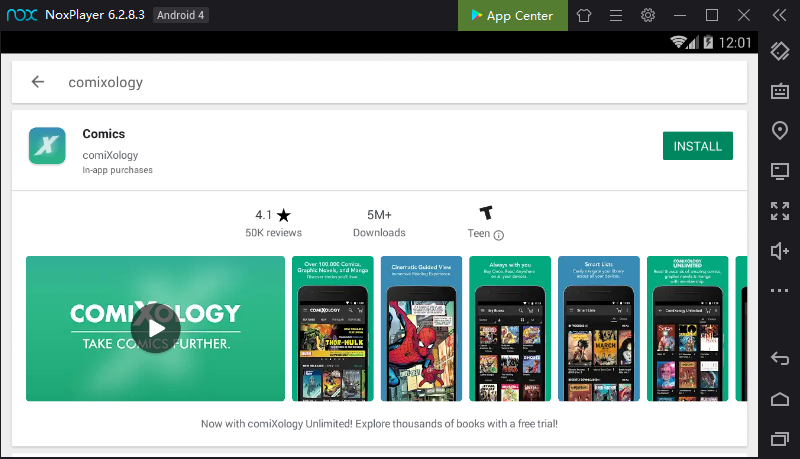The image size is (800, 459).
Task: Show more sidebar tools (three dots)
Action: tap(780, 290)
